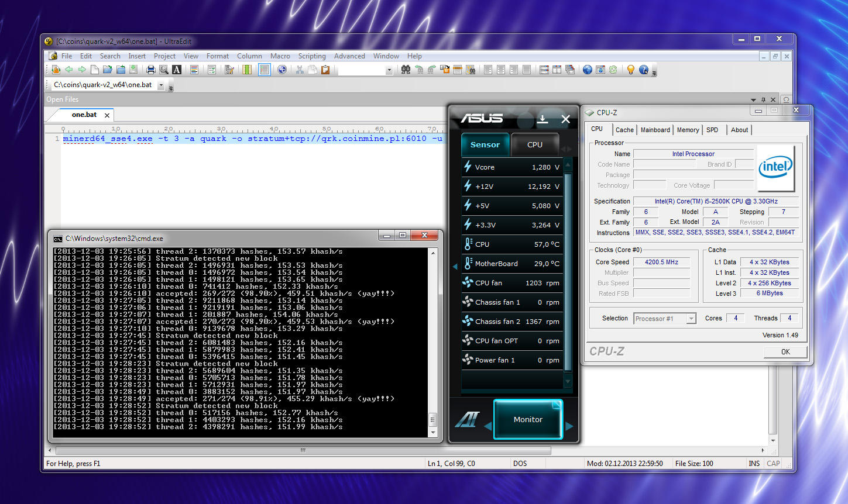
Task: Toggle the Open Files panel pin
Action: click(763, 100)
